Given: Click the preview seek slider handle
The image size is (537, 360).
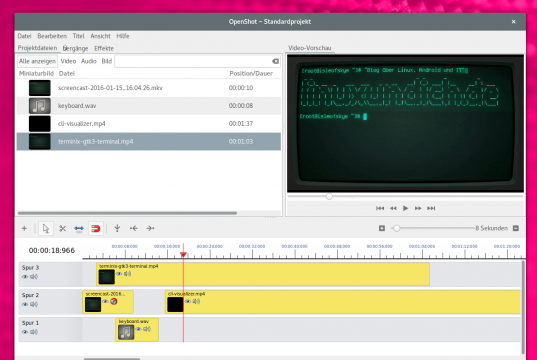Looking at the screenshot, I should [329, 197].
